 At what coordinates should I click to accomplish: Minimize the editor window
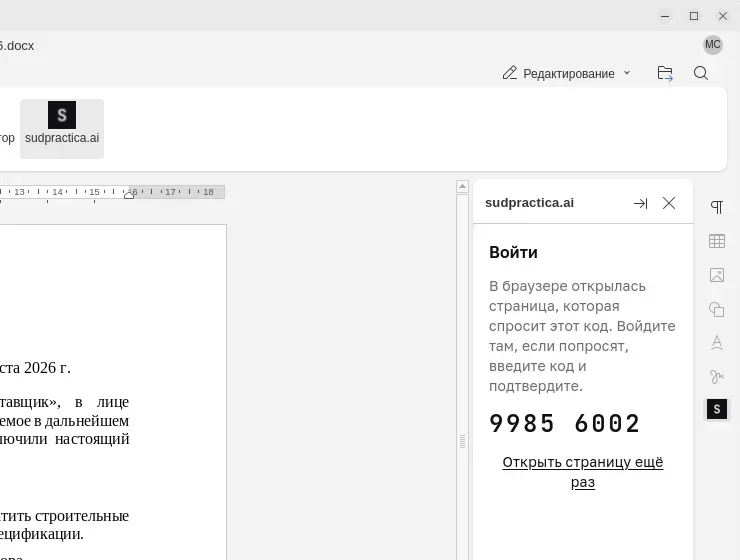coord(665,16)
